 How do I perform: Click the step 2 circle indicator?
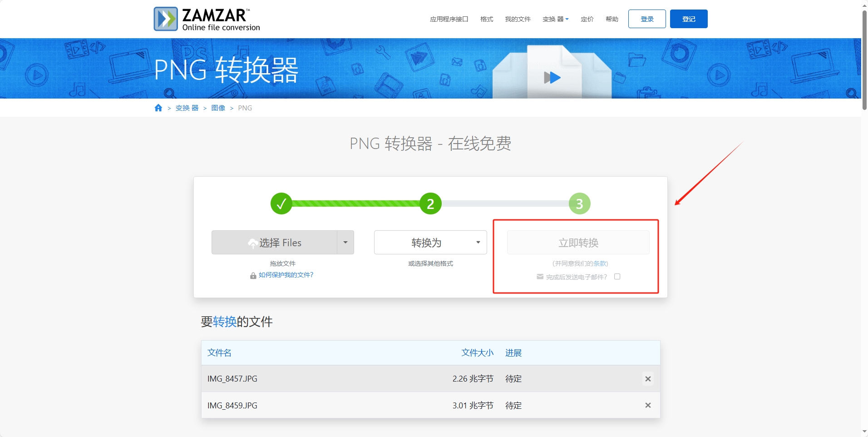tap(430, 204)
